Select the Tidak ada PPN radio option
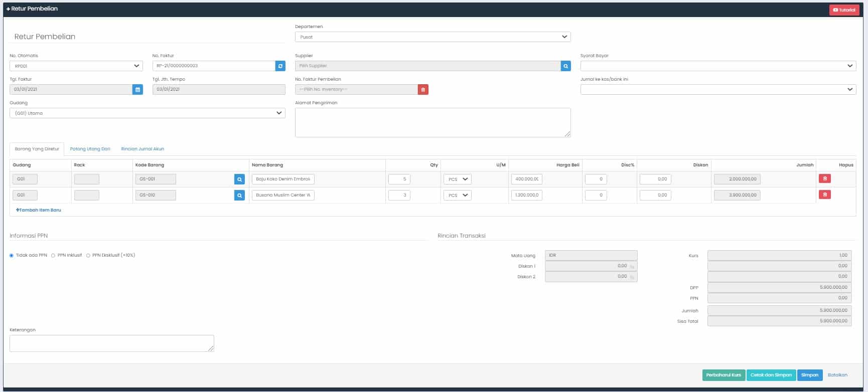868x392 pixels. click(12, 256)
